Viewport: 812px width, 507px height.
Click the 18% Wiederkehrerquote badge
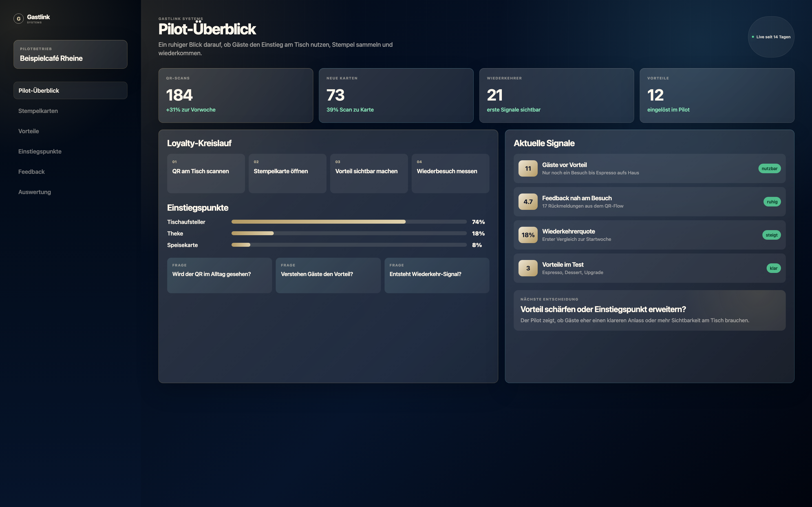pos(528,235)
